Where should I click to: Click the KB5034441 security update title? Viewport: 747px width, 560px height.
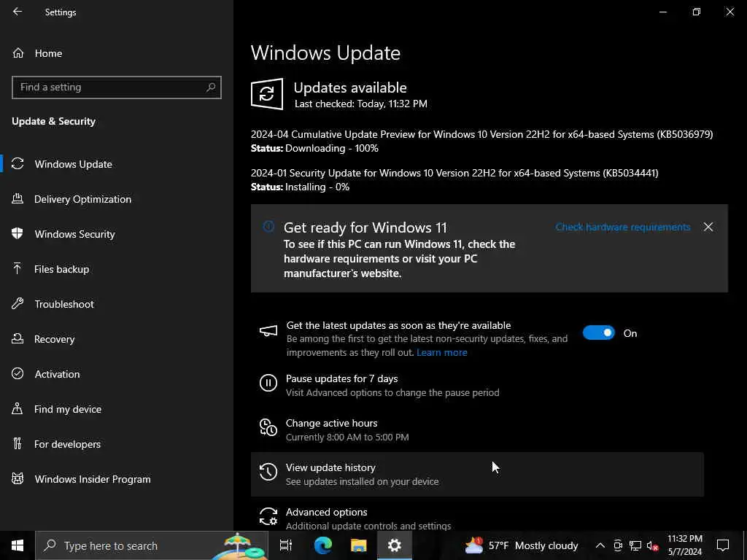click(x=454, y=173)
